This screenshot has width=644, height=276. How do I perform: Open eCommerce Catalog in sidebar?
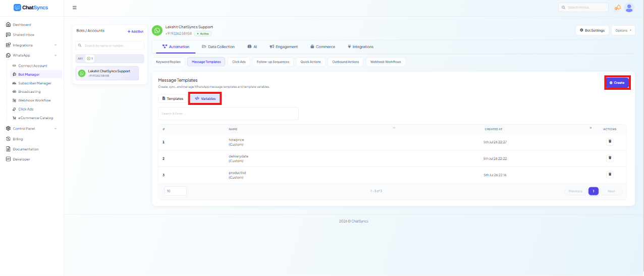coord(35,118)
